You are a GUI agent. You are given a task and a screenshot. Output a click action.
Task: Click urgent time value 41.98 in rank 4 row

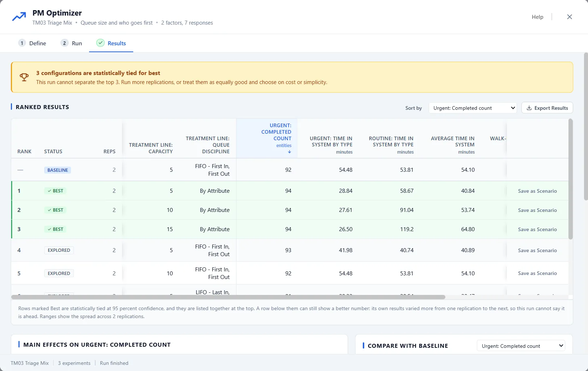click(345, 250)
